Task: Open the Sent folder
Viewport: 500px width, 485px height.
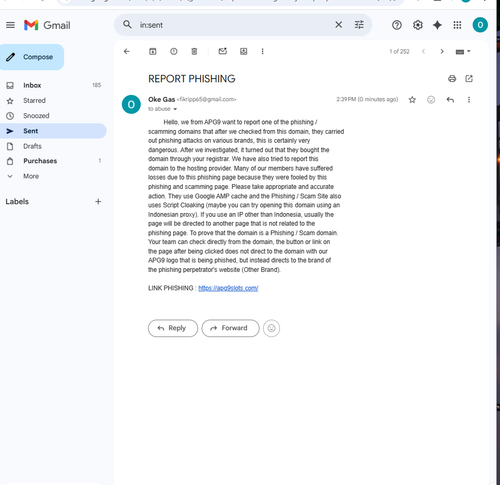Action: click(53, 131)
